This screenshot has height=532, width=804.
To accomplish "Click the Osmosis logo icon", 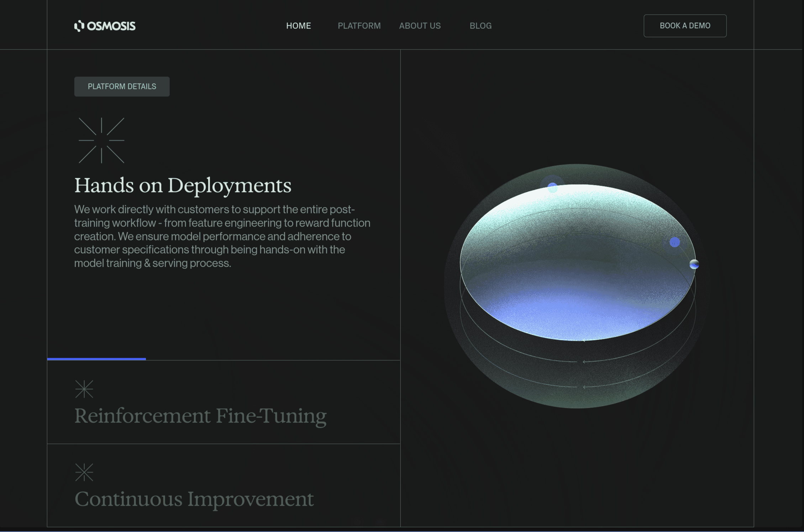I will (x=79, y=26).
